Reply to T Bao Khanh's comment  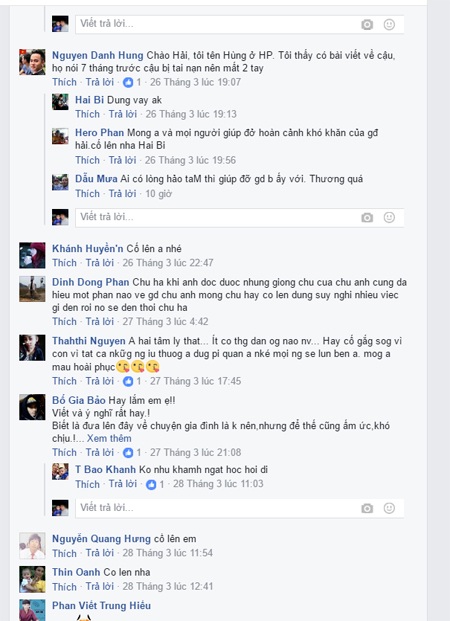coord(123,484)
